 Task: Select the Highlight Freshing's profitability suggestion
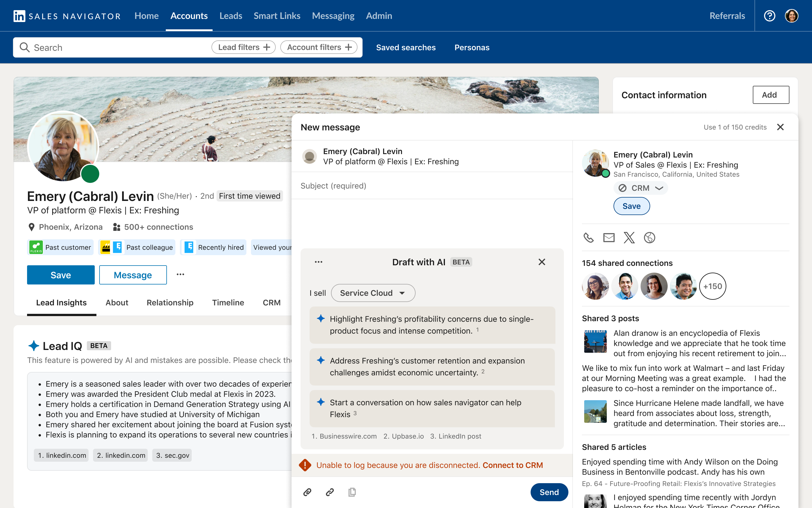(433, 325)
